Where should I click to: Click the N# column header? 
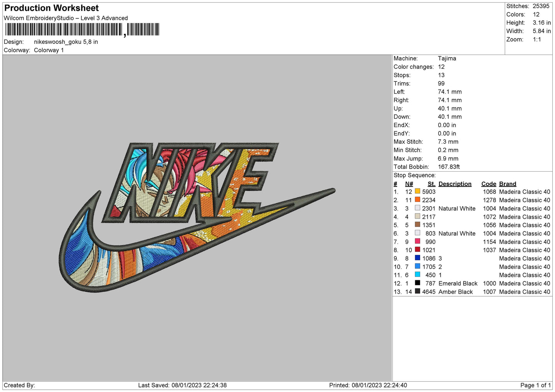tap(409, 184)
